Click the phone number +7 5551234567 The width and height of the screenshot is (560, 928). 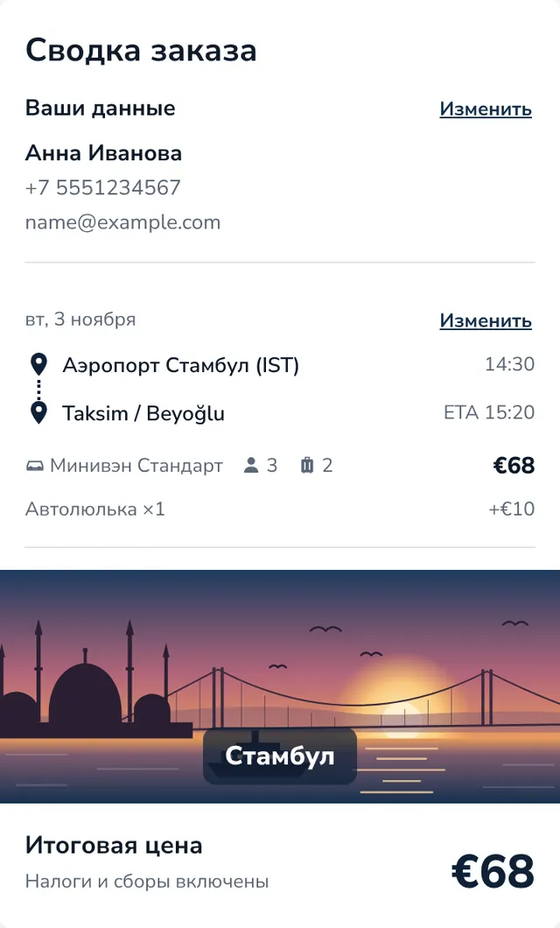pos(103,187)
